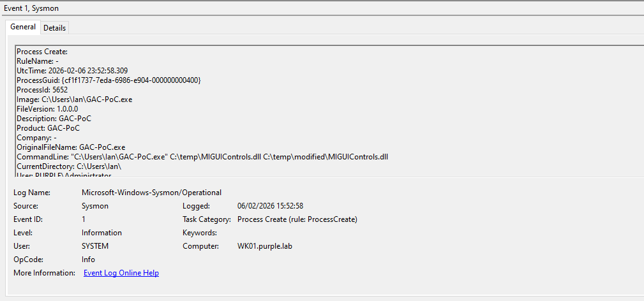Select the General tab

[23, 27]
